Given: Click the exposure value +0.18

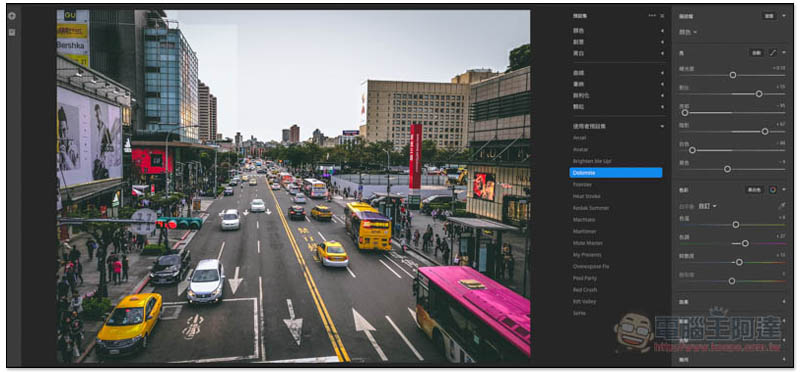Looking at the screenshot, I should 779,68.
